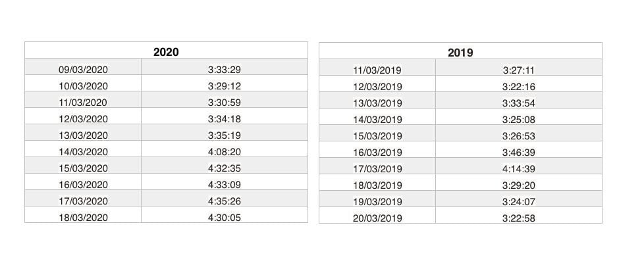Select the time cell 4:30:05
Viewport: 644px width, 267px height.
(x=225, y=214)
